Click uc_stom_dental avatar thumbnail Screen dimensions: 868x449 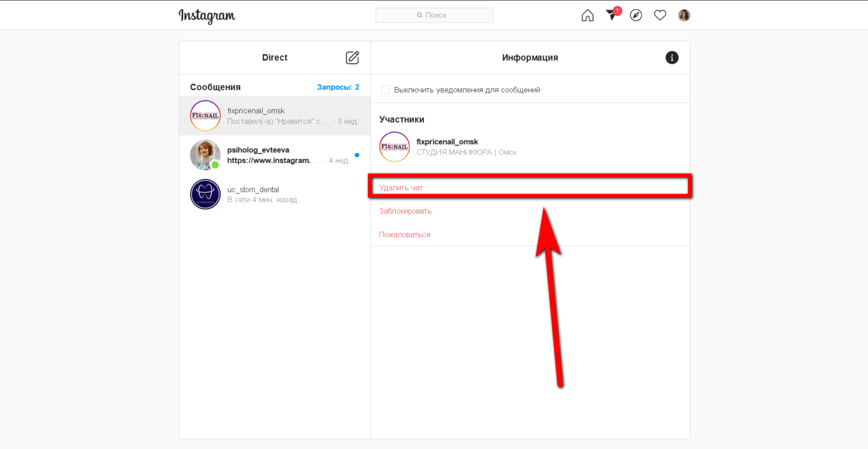205,194
